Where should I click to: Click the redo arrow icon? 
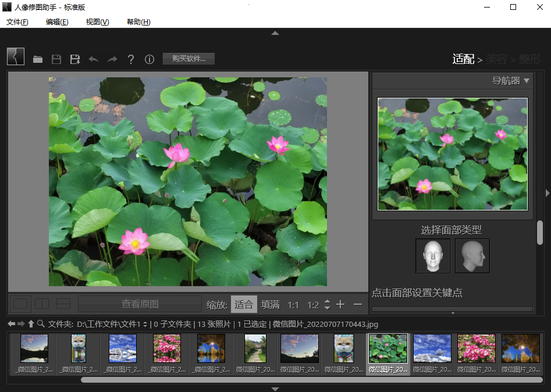[112, 59]
